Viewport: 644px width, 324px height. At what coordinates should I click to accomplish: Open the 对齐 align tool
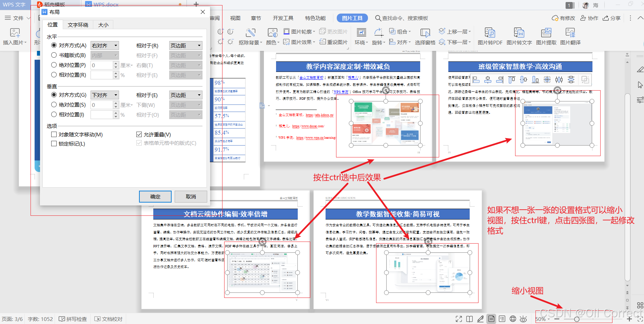point(400,42)
